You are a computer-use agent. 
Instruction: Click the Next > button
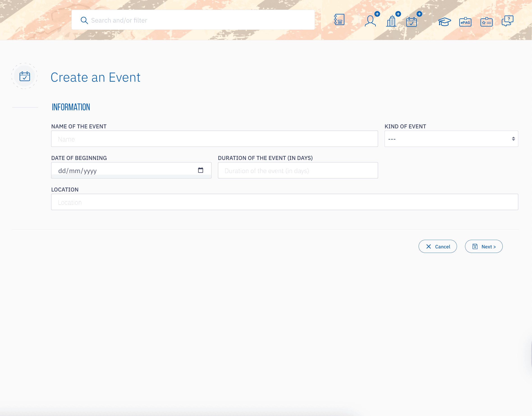(484, 247)
